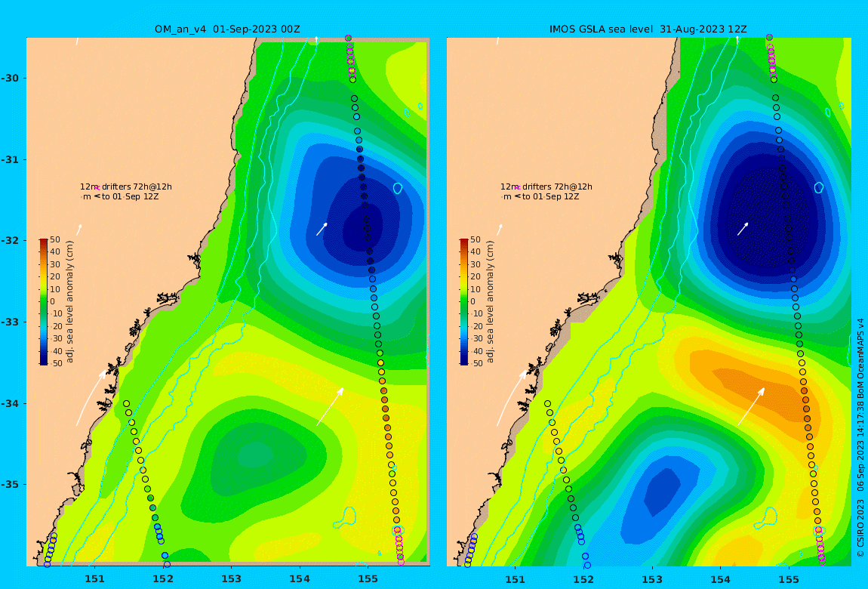Select the right panel sea level anomaly color bar
The height and width of the screenshot is (589, 868).
[464, 302]
